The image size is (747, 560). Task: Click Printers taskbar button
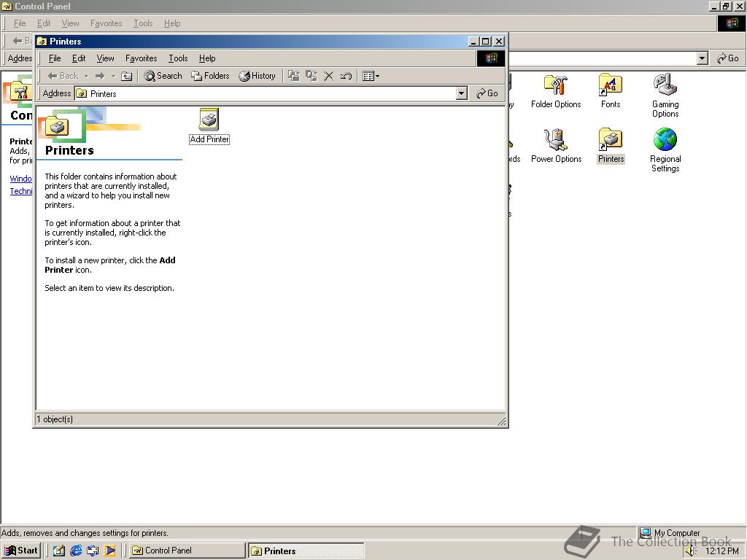point(306,551)
